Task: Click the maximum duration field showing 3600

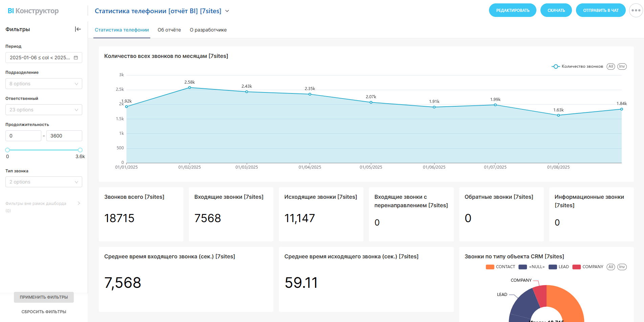Action: [64, 136]
